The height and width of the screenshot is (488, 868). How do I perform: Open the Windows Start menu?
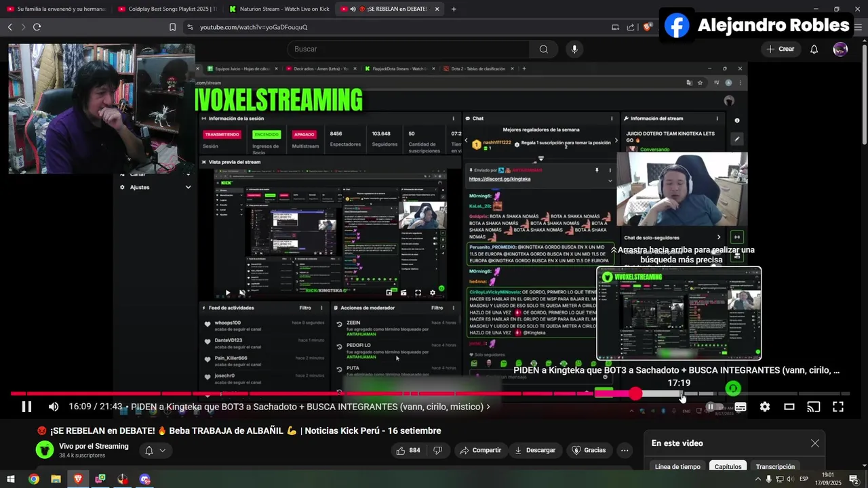tap(11, 479)
